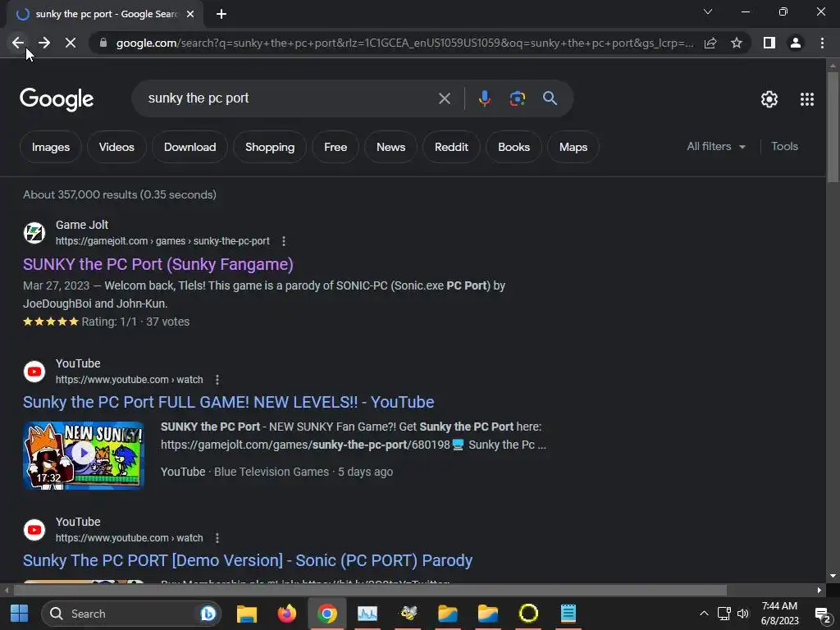Open 'Sunky the PC Port FULL GAME! NEW LEVELS!!' link
The image size is (840, 630).
(229, 402)
